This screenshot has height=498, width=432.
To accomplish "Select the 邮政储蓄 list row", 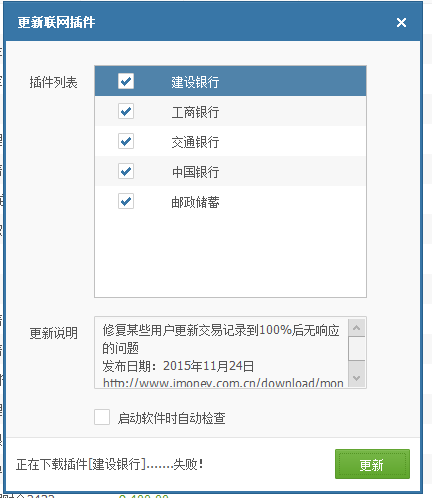I will [x=230, y=201].
